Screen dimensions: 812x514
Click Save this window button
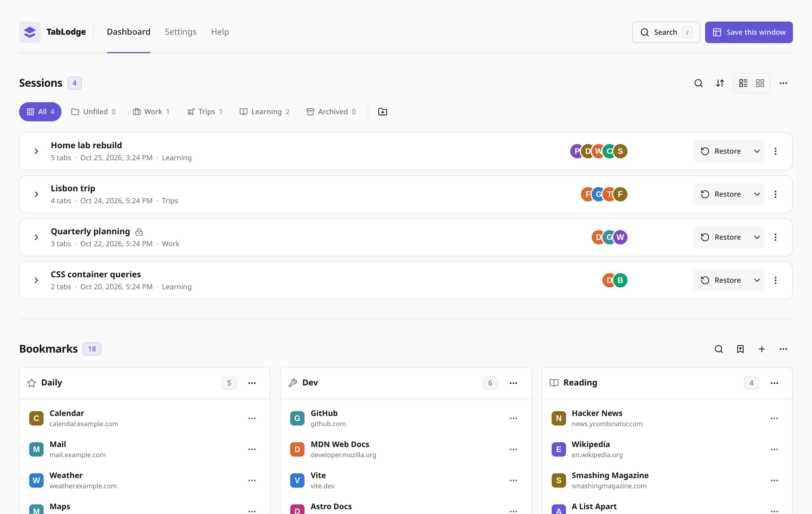pyautogui.click(x=749, y=32)
